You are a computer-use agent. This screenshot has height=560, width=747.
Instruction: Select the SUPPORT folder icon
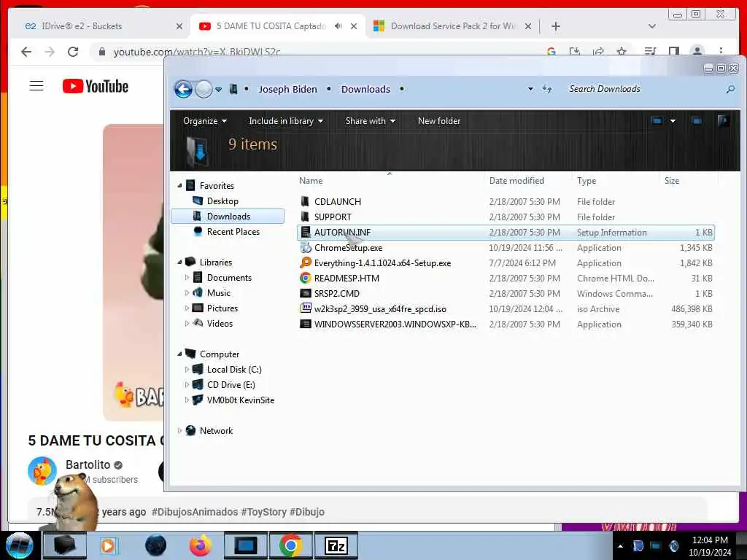[x=305, y=217]
